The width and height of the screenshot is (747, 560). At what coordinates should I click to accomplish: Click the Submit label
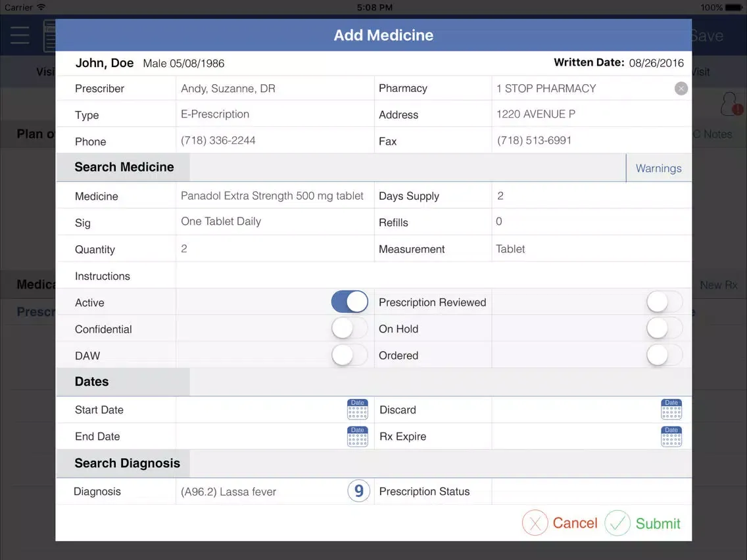658,523
